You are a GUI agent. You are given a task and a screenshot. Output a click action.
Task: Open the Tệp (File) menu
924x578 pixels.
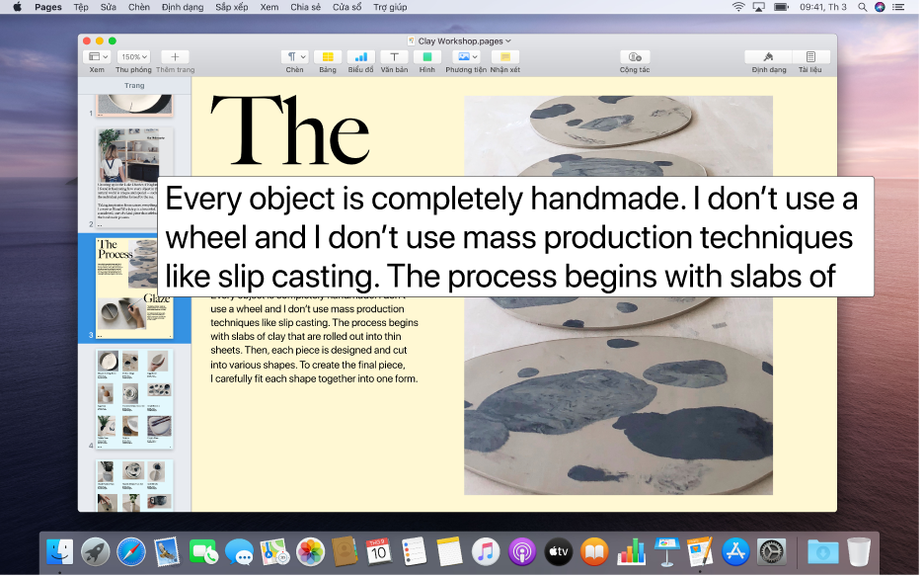pos(81,7)
